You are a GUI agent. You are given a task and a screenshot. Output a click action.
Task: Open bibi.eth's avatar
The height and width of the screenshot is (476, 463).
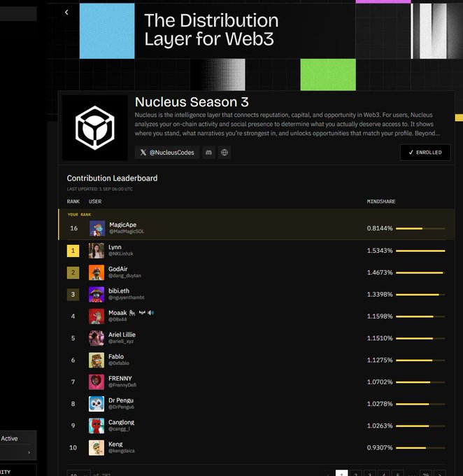point(97,295)
